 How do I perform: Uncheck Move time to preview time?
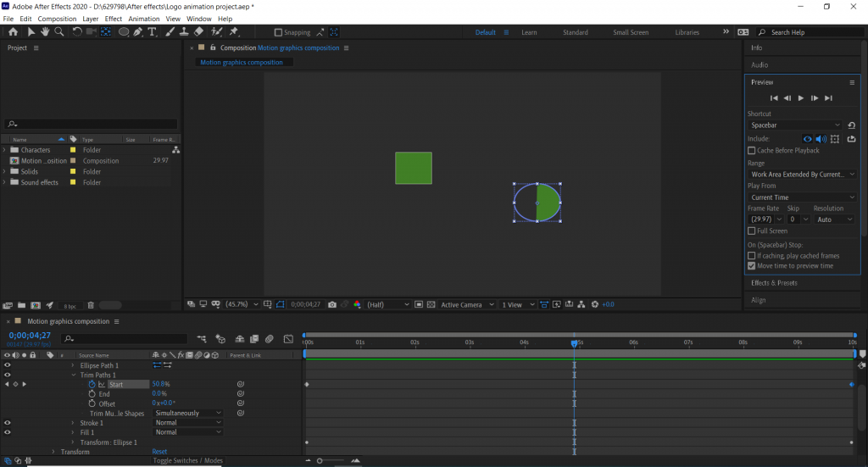tap(752, 265)
